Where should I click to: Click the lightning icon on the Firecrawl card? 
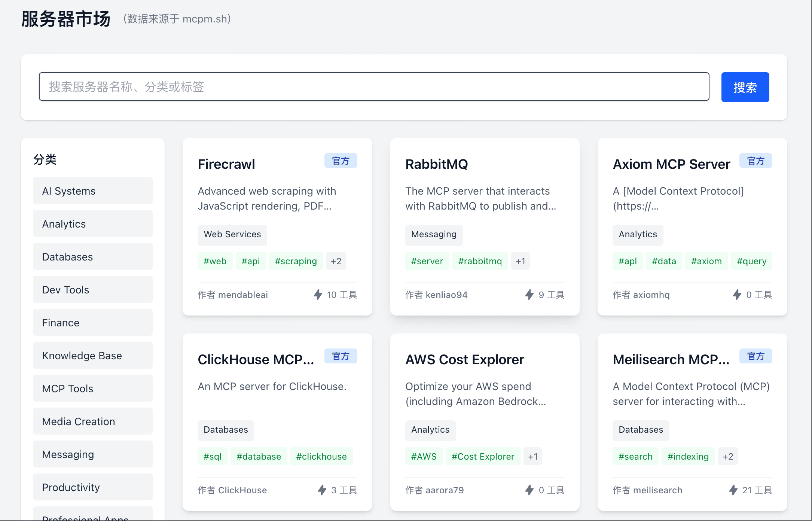click(x=318, y=295)
